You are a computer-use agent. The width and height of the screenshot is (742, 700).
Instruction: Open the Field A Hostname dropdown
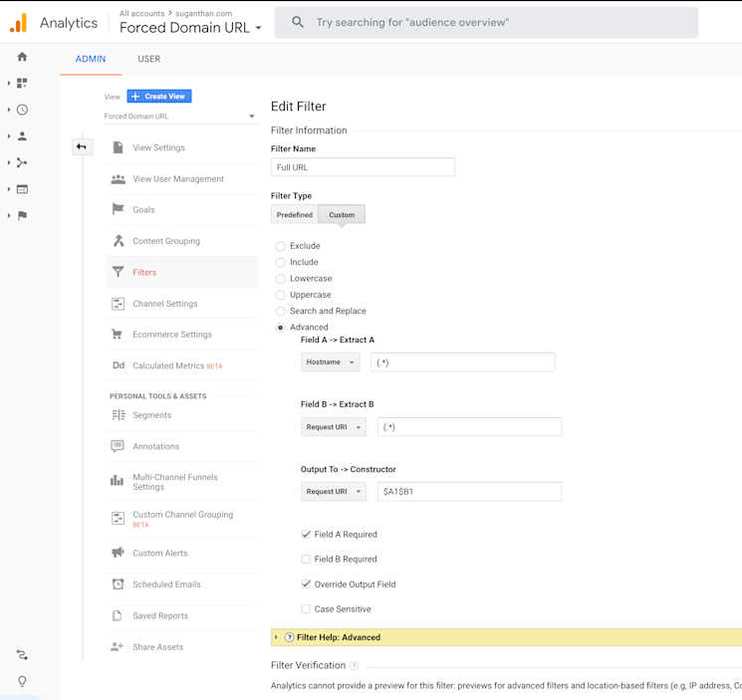pos(331,362)
